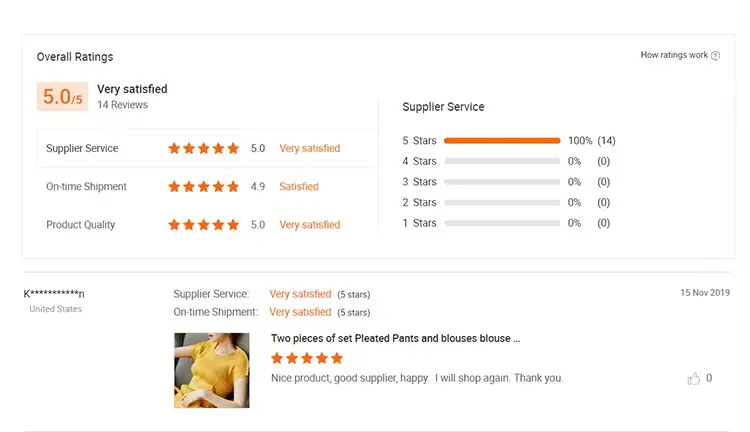This screenshot has height=432, width=750.
Task: Click the 14 Reviews count text
Action: coord(122,105)
